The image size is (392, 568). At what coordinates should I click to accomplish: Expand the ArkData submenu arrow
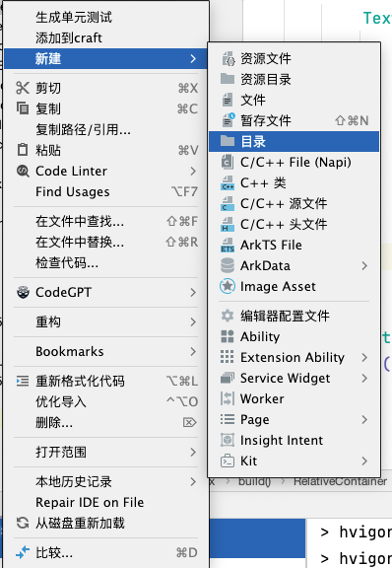click(x=364, y=266)
